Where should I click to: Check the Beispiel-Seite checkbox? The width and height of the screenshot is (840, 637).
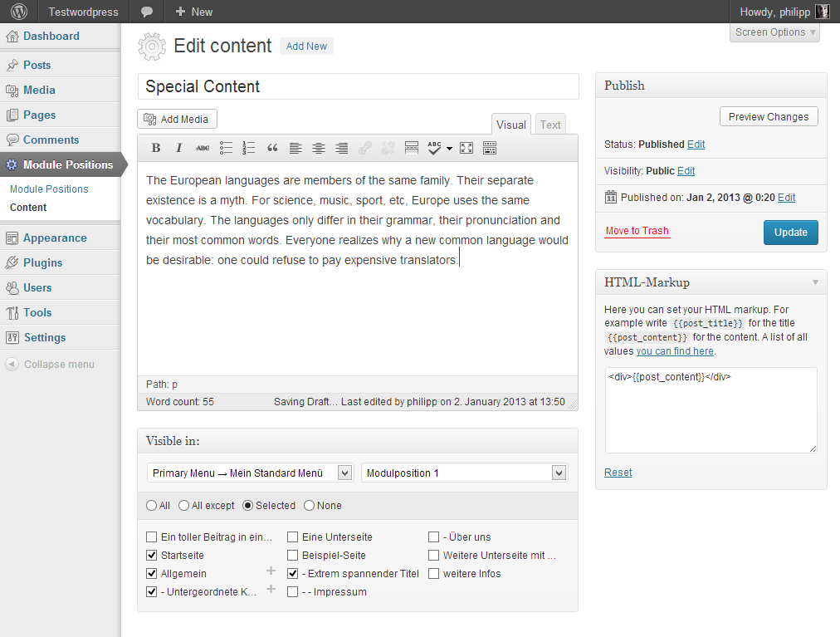point(292,555)
